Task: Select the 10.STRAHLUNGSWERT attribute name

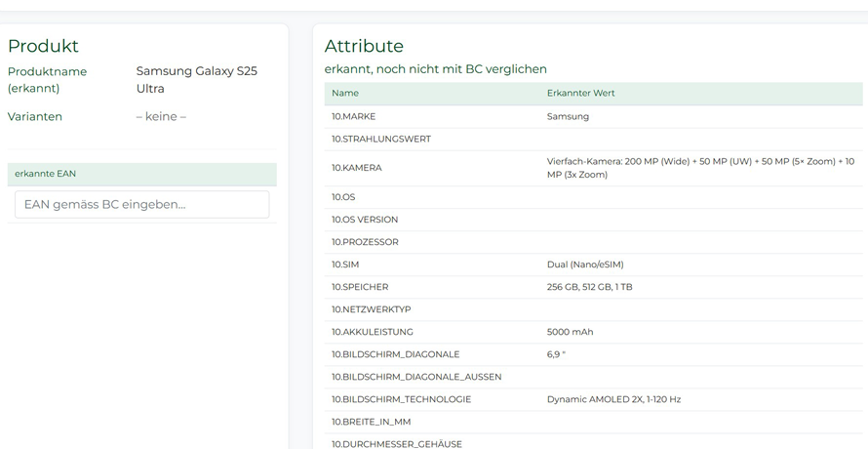Action: click(380, 139)
